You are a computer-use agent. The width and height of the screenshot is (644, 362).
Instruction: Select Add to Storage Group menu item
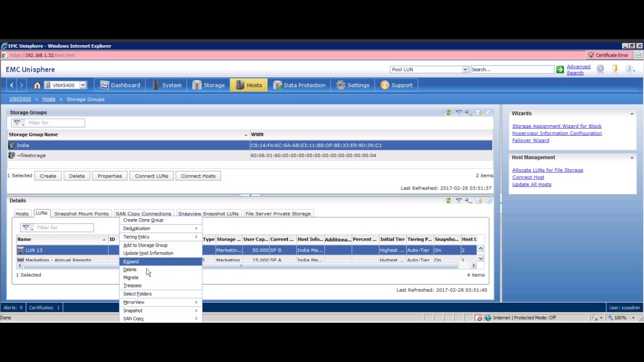(x=160, y=245)
